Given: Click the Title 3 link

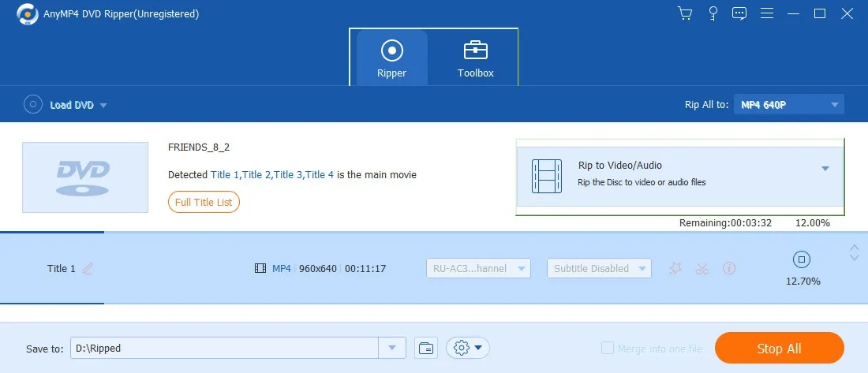Looking at the screenshot, I should pyautogui.click(x=288, y=175).
